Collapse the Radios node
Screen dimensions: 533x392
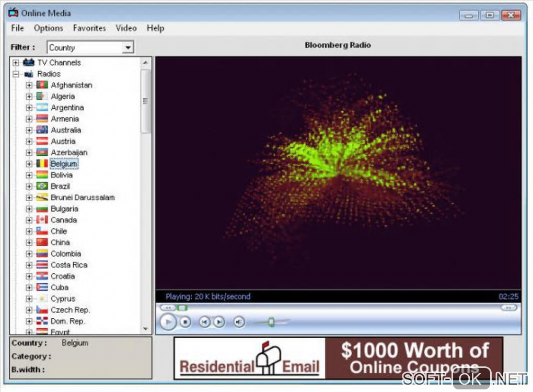pos(16,74)
